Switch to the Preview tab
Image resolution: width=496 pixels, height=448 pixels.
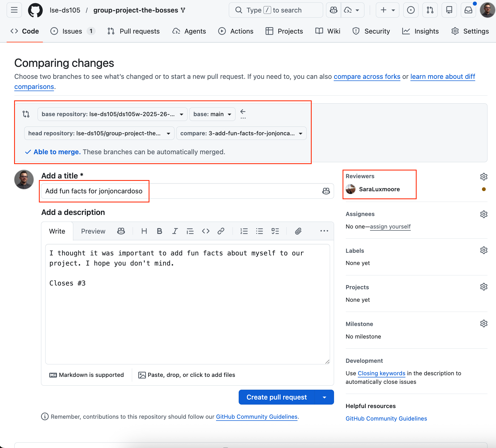[x=93, y=231]
